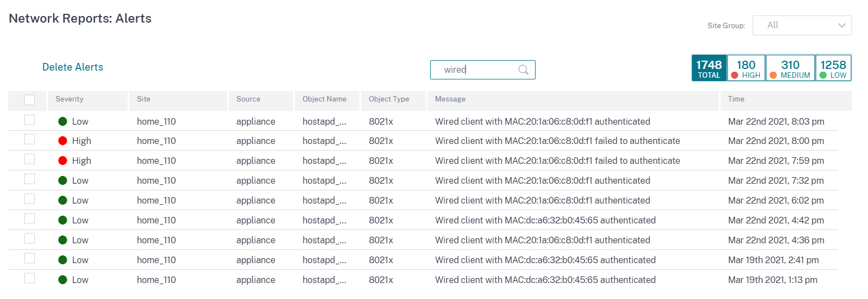Show all 1748 TOTAL alerts
868x299 pixels.
coord(709,68)
